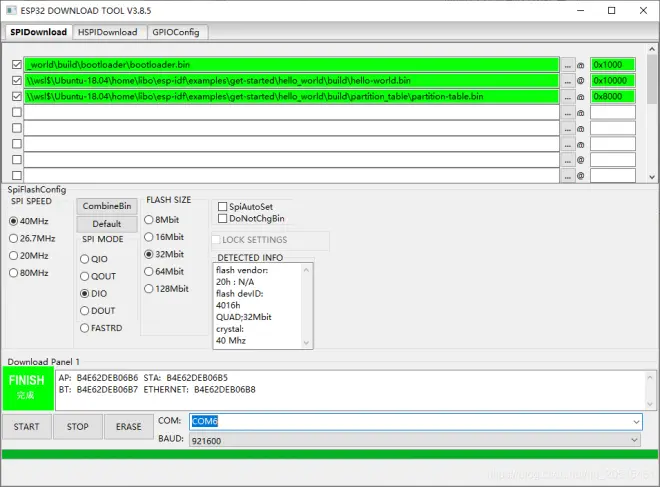The width and height of the screenshot is (660, 487).
Task: Click the 0x1000 address field
Action: (612, 65)
